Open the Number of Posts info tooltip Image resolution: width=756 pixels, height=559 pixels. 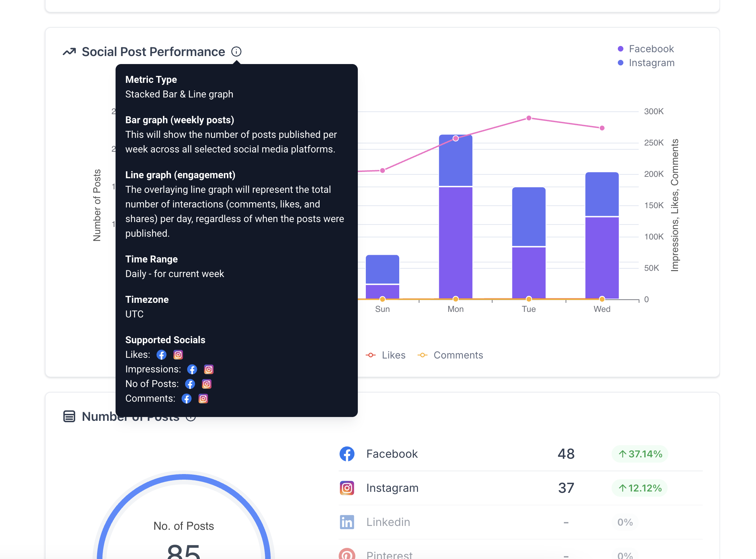(x=191, y=418)
